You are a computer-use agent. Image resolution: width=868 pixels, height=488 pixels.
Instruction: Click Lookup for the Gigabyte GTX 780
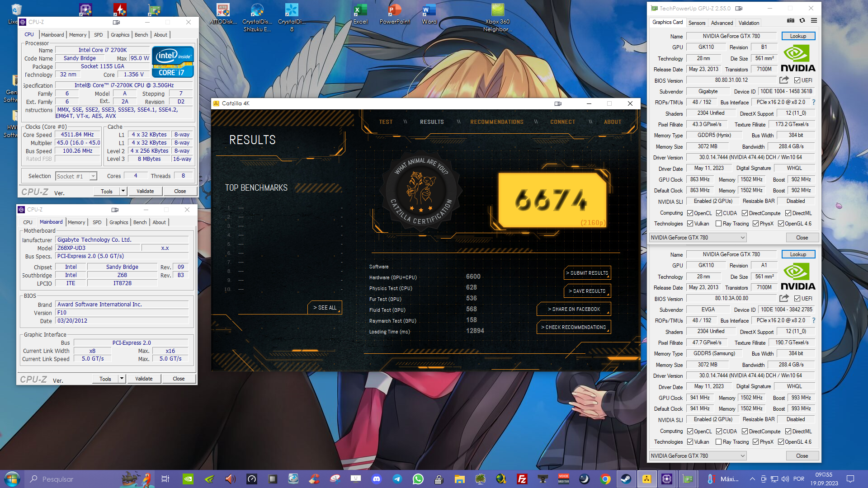tap(798, 36)
